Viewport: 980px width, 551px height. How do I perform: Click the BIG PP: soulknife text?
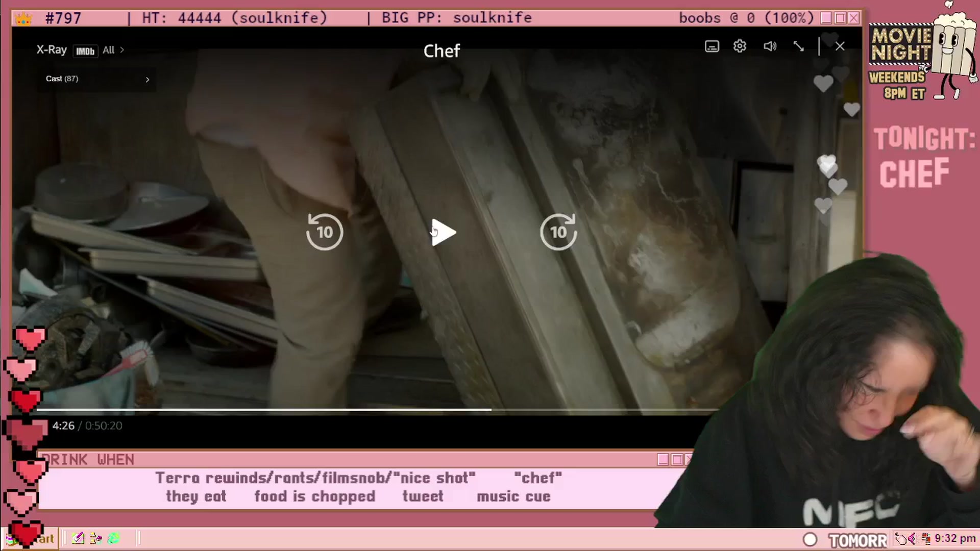pos(456,18)
